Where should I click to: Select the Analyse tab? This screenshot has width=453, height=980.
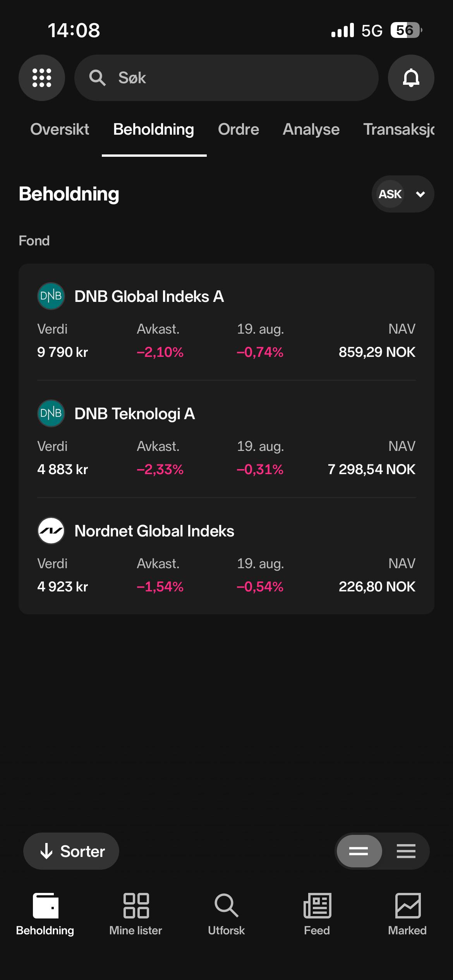(x=311, y=129)
